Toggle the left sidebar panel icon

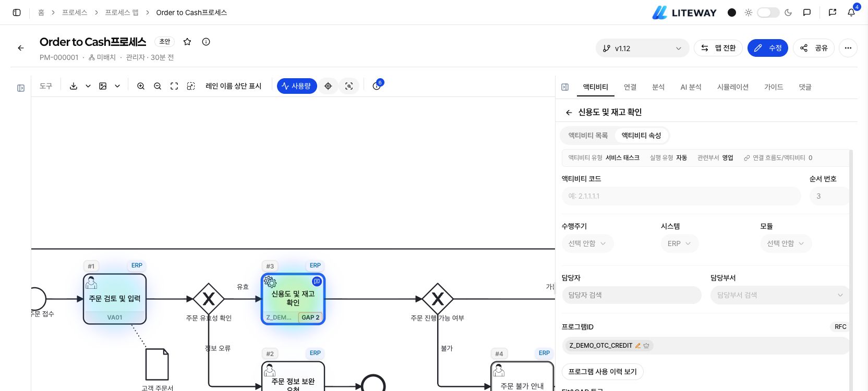click(17, 13)
